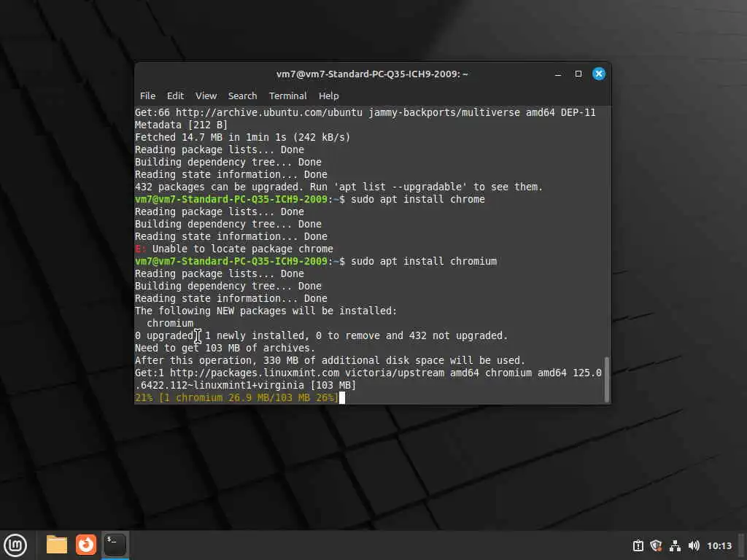Click 'The following NEW packages will be installed' line
This screenshot has width=747, height=560.
266,311
